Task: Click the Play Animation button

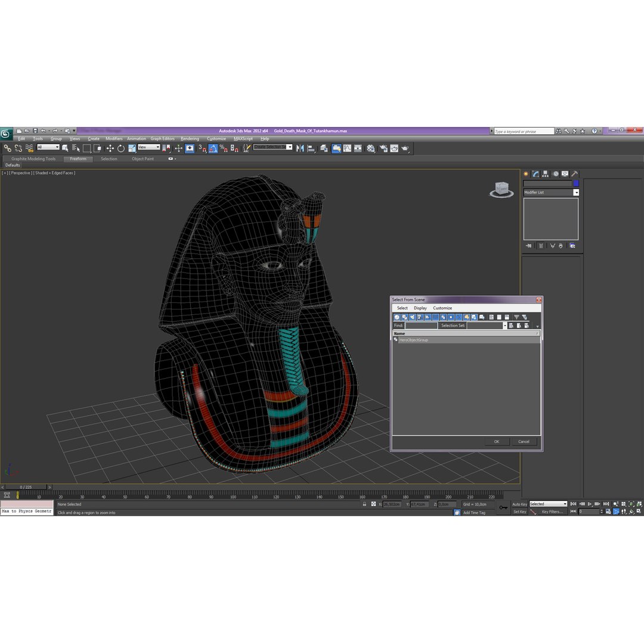Action: [x=590, y=504]
